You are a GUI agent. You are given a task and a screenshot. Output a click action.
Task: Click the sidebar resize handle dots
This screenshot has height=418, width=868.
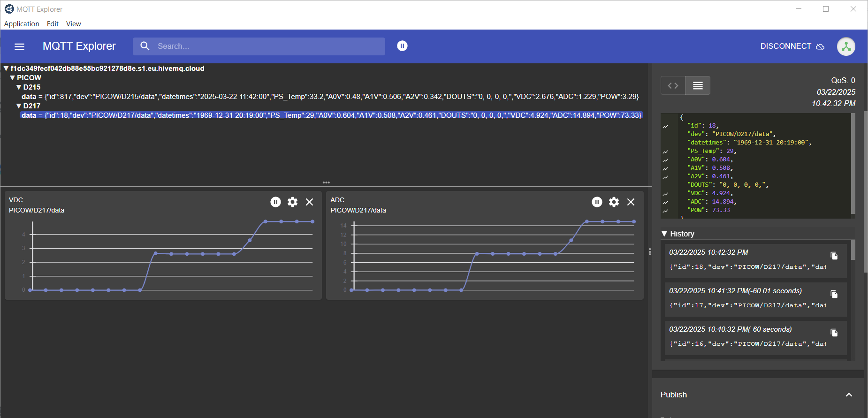[650, 252]
